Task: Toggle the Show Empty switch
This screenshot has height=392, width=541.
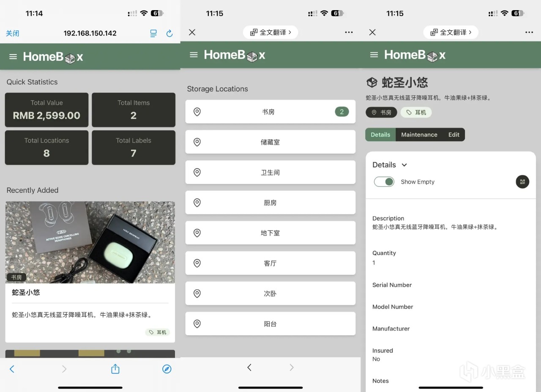Action: [x=384, y=182]
